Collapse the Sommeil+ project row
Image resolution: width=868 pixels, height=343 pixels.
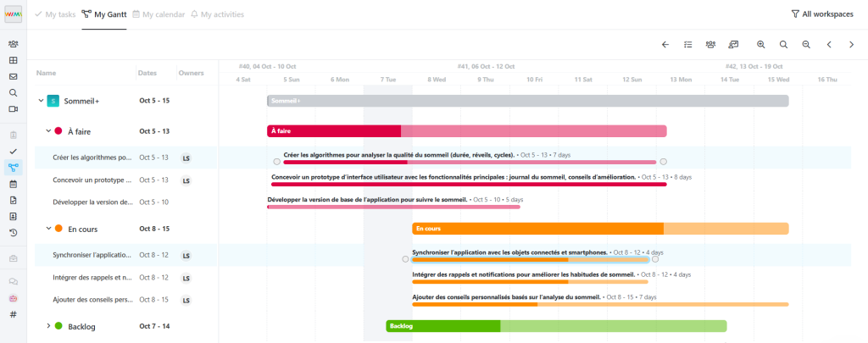[40, 101]
